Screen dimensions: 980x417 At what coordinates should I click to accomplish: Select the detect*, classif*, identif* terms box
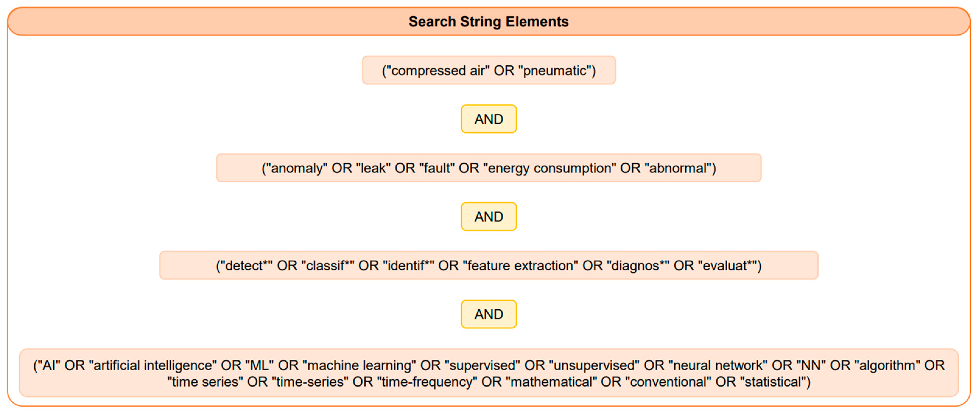(489, 266)
